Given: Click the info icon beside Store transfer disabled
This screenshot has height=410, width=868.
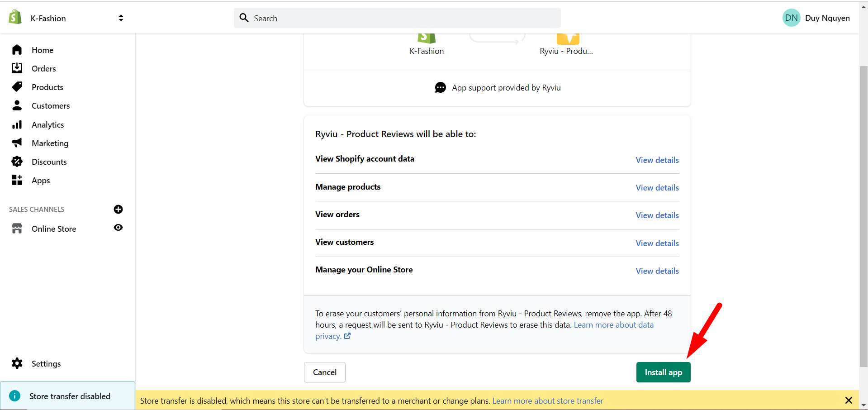Looking at the screenshot, I should tap(15, 396).
